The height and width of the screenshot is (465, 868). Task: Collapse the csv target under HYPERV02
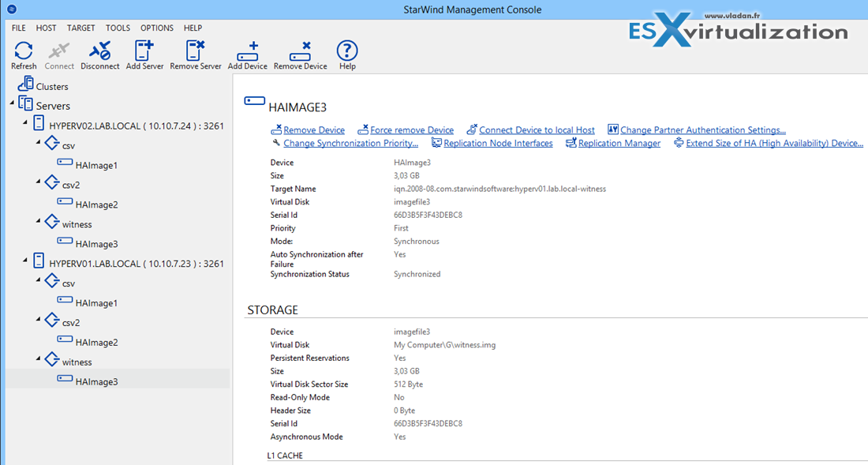(38, 144)
